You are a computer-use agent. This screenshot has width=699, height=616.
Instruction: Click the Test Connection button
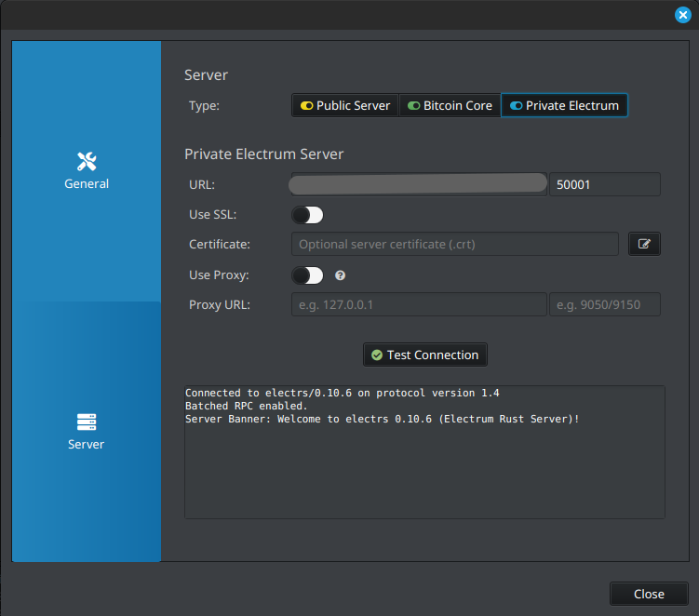pos(425,355)
